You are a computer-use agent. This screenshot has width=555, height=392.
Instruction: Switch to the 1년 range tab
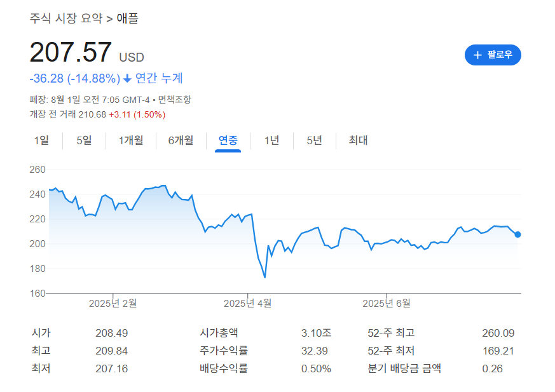(272, 140)
